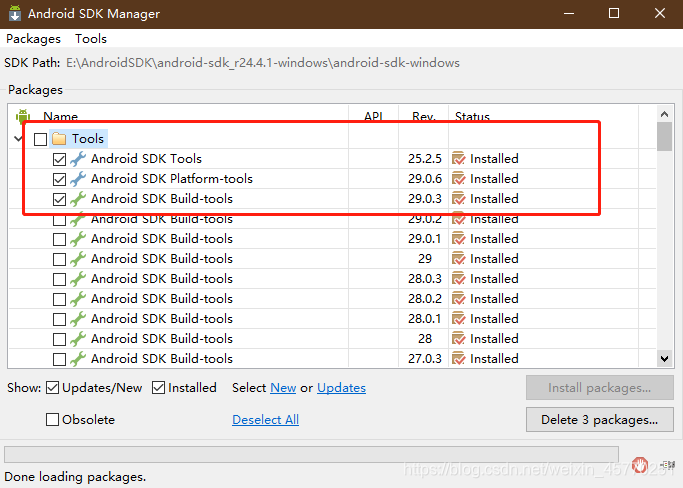This screenshot has height=488, width=683.
Task: Click Installed status icon for rev 25.2.5
Action: [x=459, y=159]
